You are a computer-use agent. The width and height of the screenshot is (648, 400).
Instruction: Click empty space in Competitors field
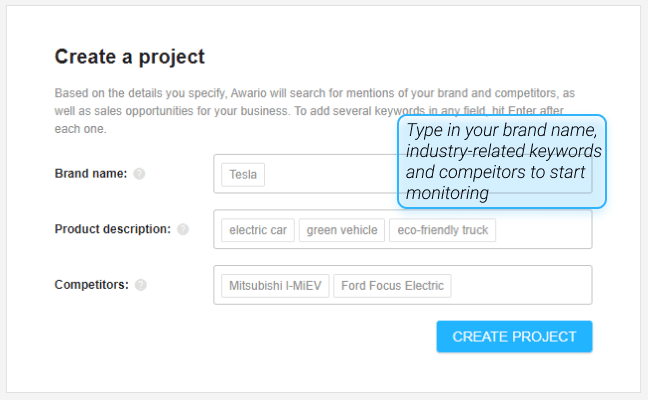tap(521, 285)
